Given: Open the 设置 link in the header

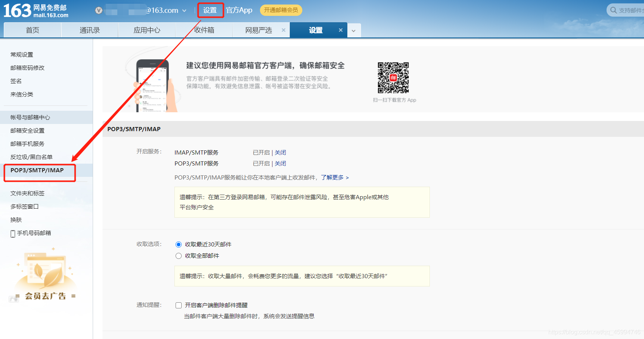Looking at the screenshot, I should 210,10.
